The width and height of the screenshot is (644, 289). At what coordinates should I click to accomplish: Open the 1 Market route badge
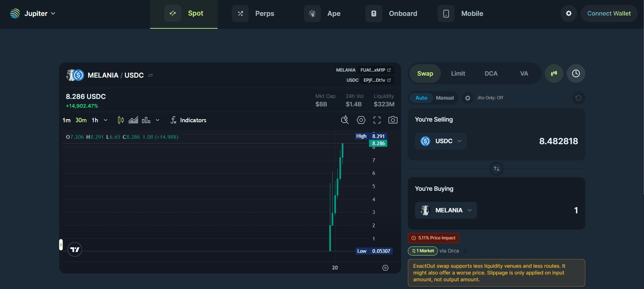tap(423, 251)
